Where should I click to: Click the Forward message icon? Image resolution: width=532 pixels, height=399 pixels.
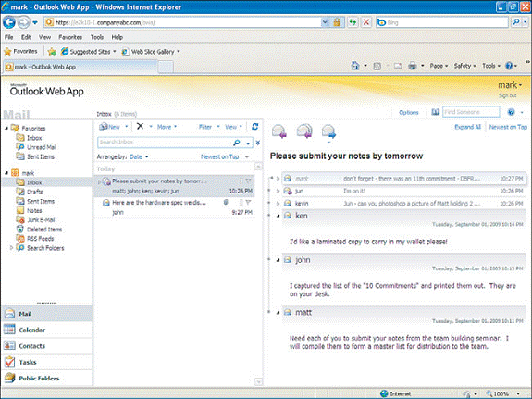(328, 131)
